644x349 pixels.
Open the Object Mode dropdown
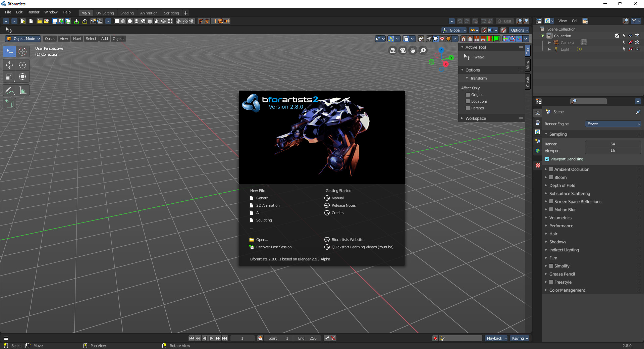tap(23, 39)
